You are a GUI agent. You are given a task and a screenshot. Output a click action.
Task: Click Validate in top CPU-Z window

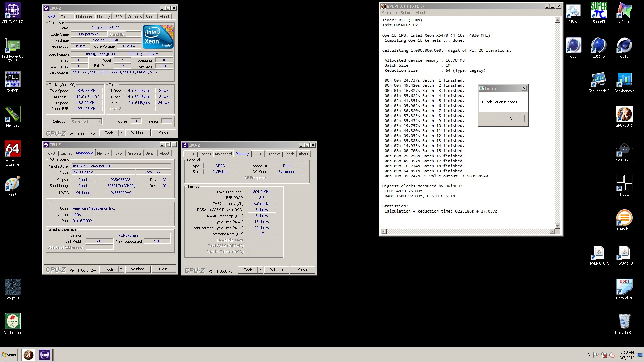[138, 133]
